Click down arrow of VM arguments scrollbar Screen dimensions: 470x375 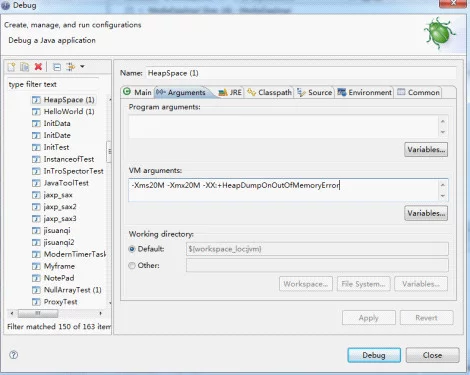(443, 196)
